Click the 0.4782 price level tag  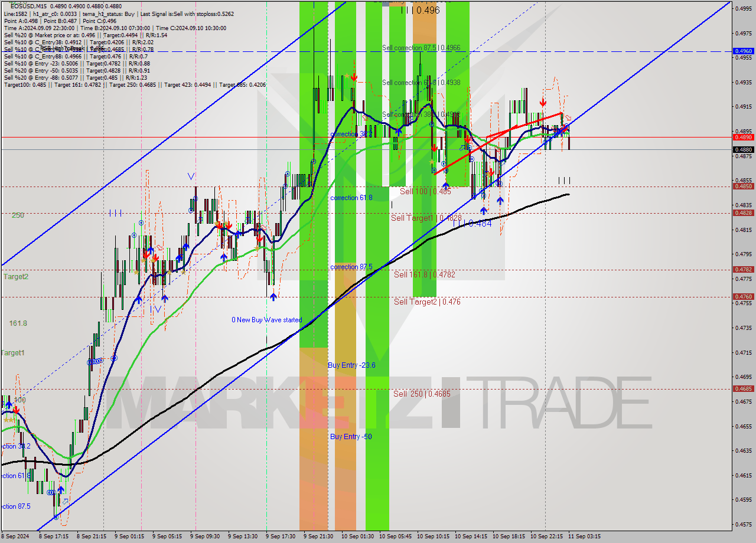coord(743,270)
